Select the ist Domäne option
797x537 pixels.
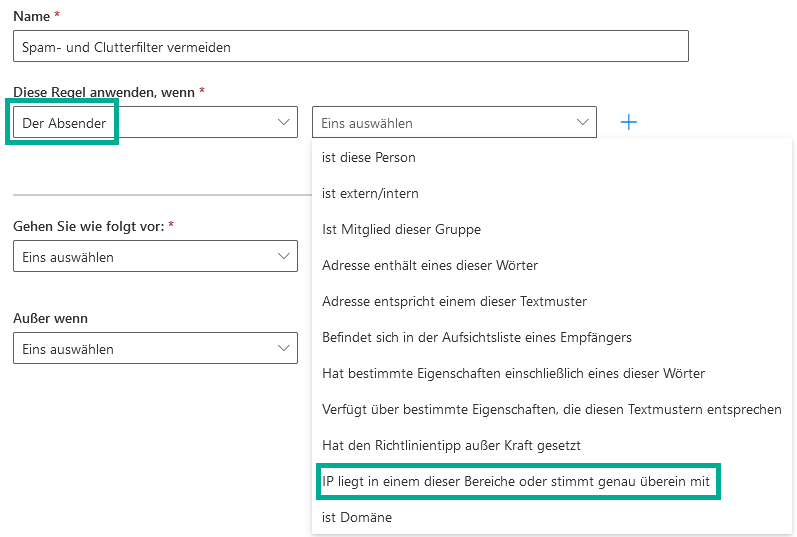[357, 517]
